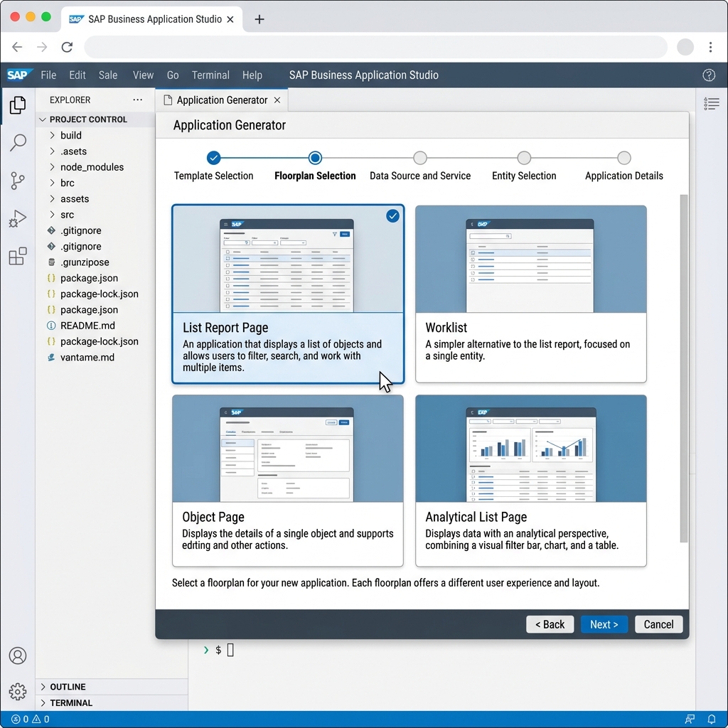Open the Help menu

[x=252, y=75]
